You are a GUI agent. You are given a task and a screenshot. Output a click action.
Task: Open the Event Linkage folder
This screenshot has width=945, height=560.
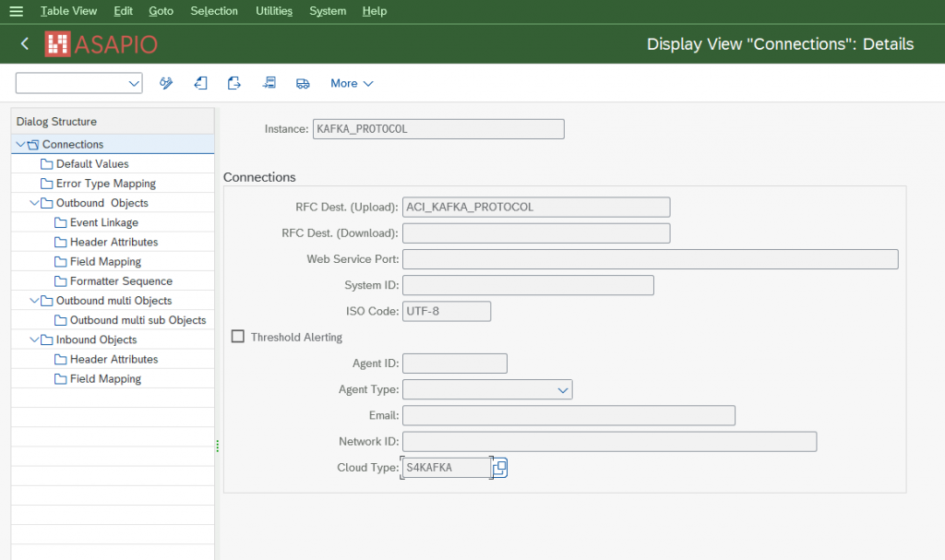click(103, 222)
